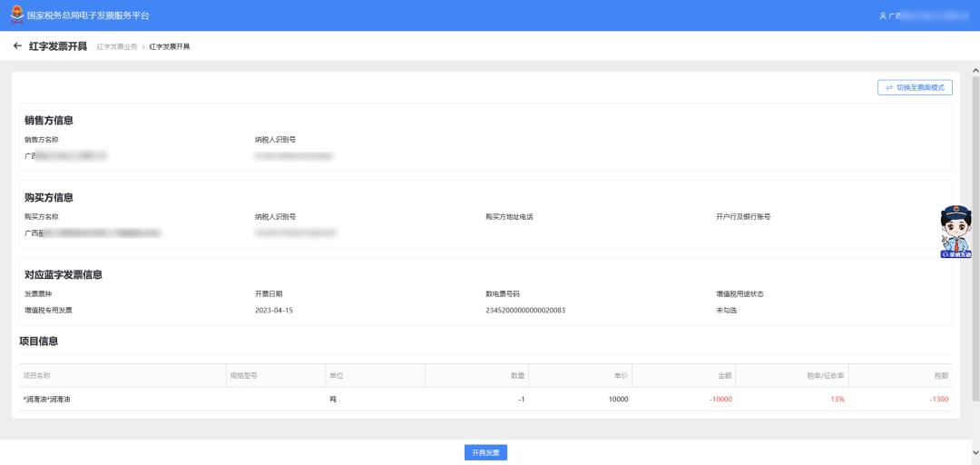980x465 pixels.
Task: Open the tax assistant mascot helper
Action: tap(955, 232)
